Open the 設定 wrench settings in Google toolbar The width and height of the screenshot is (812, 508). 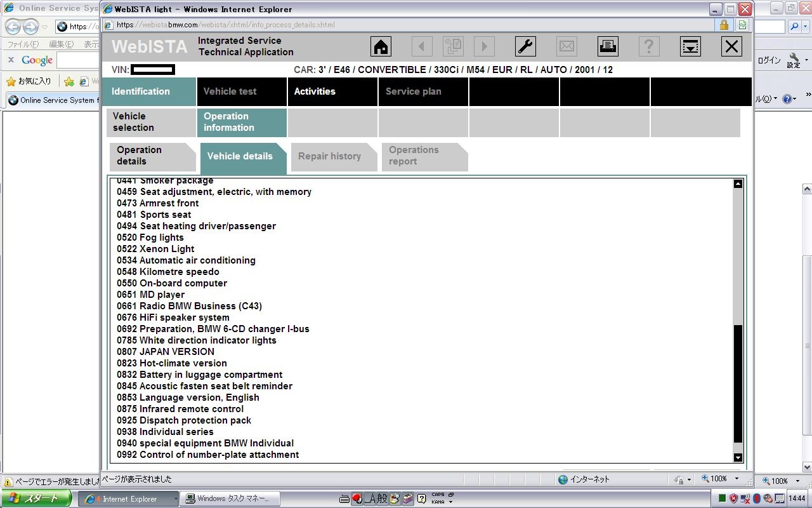(x=794, y=60)
